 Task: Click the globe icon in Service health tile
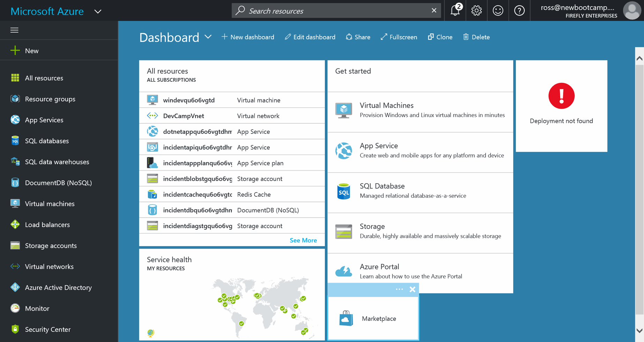pyautogui.click(x=151, y=333)
